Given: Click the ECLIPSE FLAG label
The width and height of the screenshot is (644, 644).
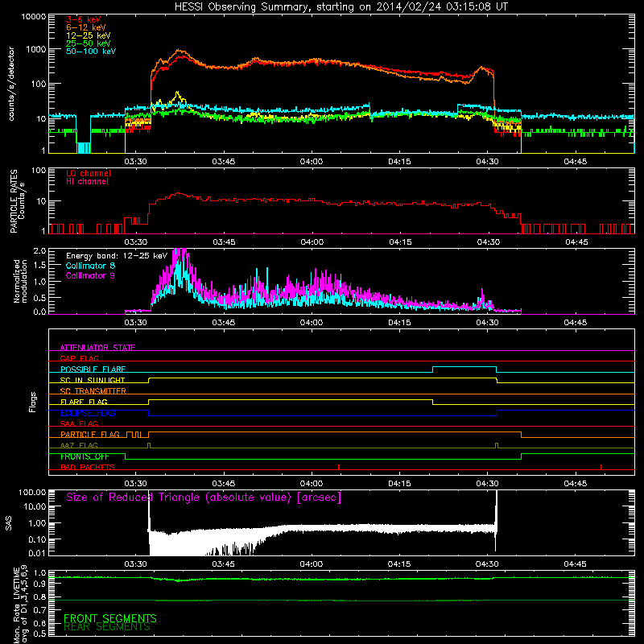Looking at the screenshot, I should click(88, 413).
